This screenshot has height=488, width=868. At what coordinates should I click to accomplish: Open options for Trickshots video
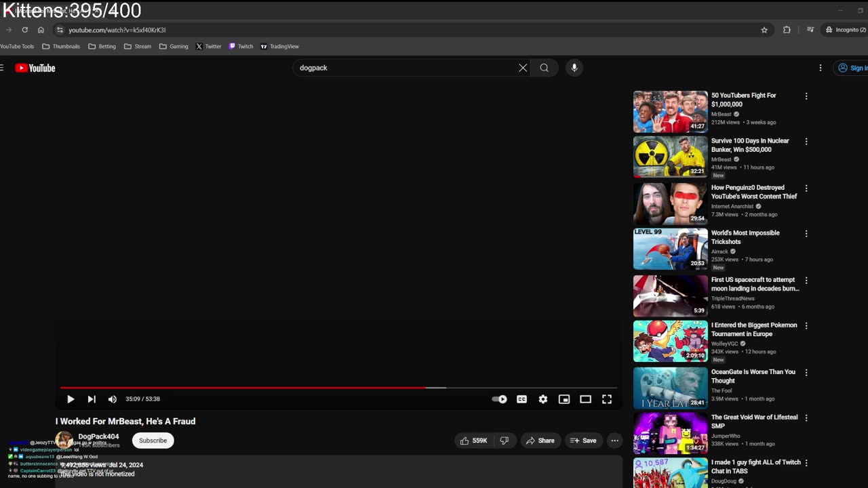tap(806, 234)
